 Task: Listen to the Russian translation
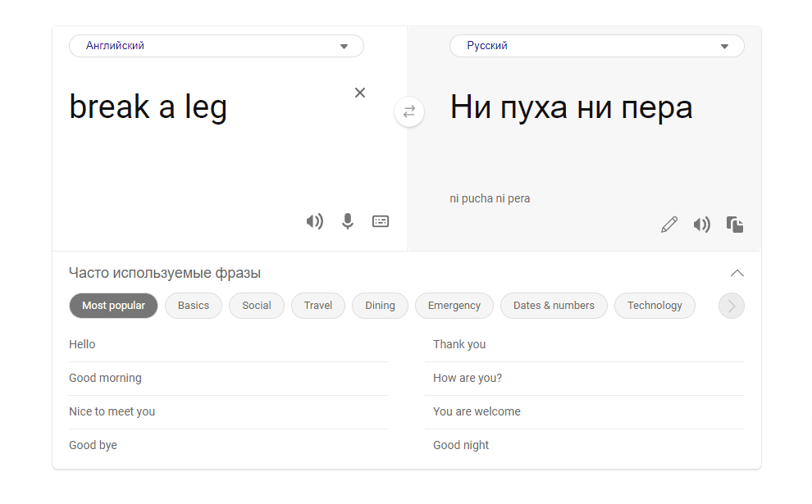702,225
